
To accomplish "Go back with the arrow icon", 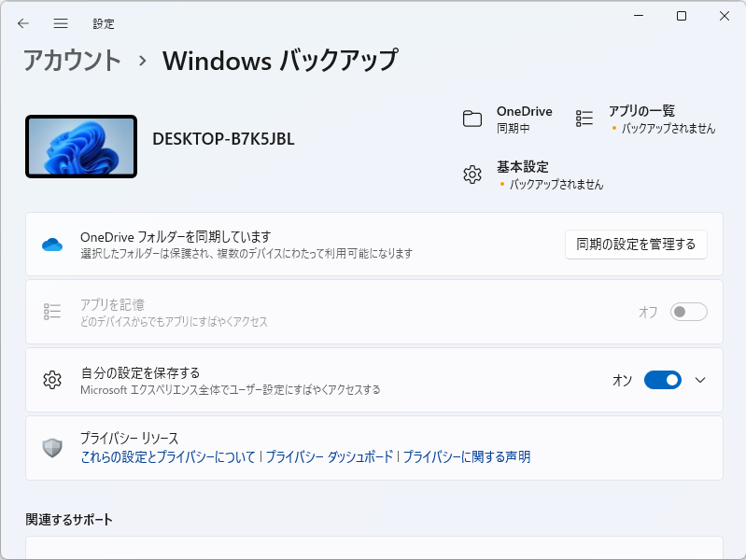I will pyautogui.click(x=22, y=23).
